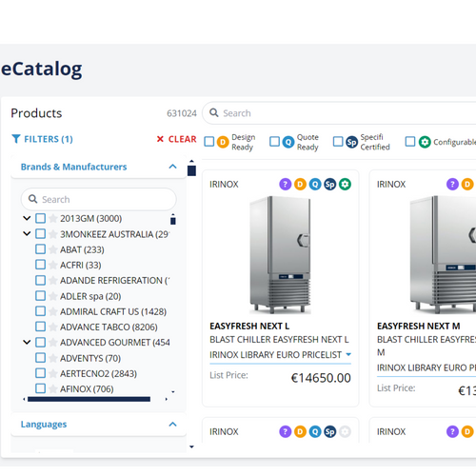Screen dimensions: 476x476
Task: Collapse the Brands & Manufacturers section chevron
Action: [172, 167]
